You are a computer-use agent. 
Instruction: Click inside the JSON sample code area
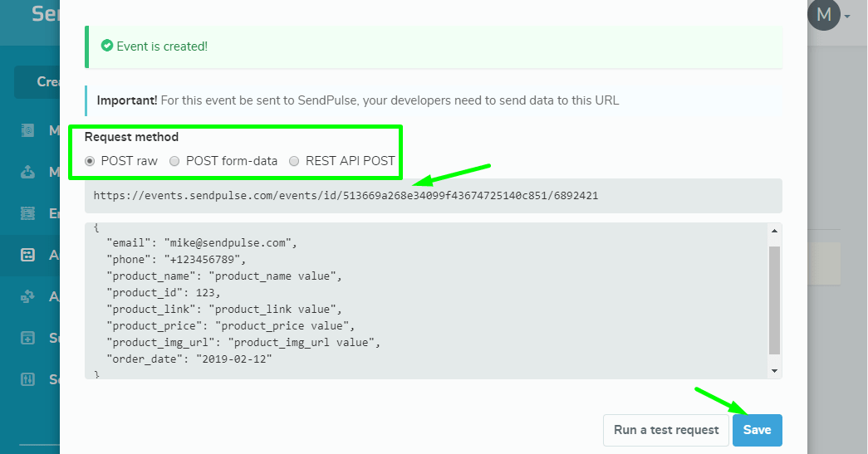click(x=426, y=300)
